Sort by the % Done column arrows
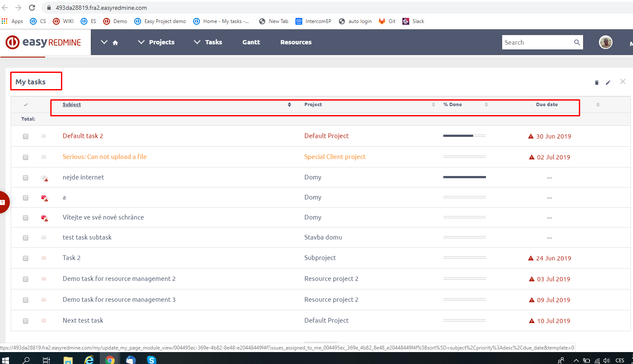This screenshot has height=364, width=633. pyautogui.click(x=486, y=104)
